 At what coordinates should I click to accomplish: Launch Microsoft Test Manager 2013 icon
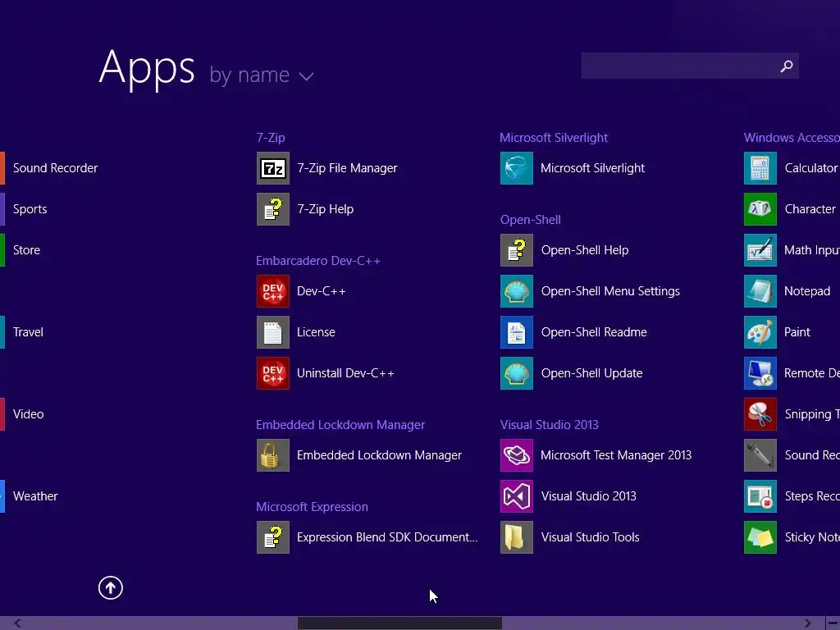(x=517, y=455)
